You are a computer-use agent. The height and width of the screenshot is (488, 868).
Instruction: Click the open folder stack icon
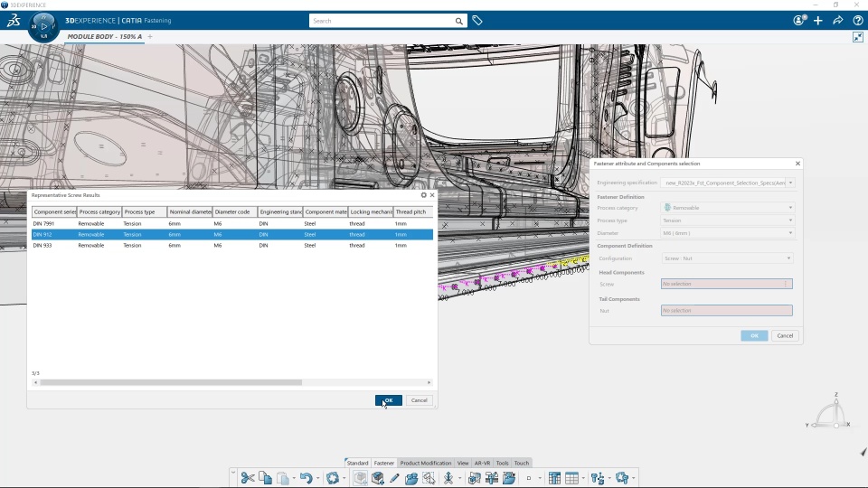click(410, 477)
